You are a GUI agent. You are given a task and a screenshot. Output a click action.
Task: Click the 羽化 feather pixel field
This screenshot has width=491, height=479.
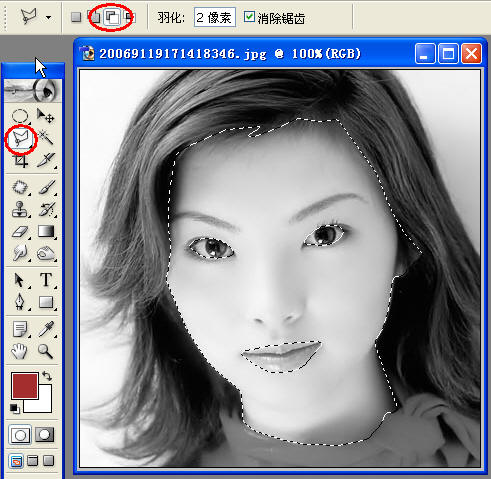click(x=215, y=17)
